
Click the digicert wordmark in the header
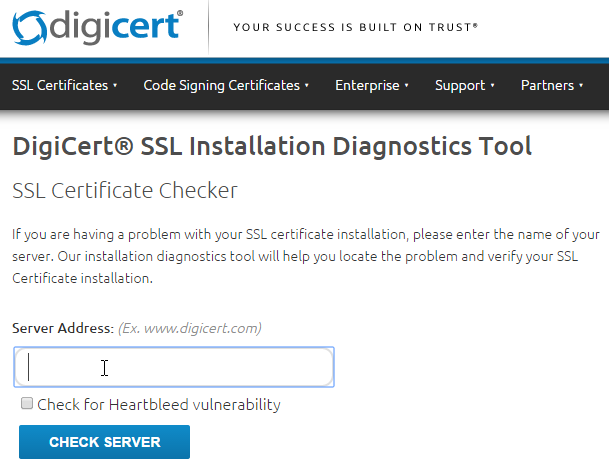(x=116, y=27)
